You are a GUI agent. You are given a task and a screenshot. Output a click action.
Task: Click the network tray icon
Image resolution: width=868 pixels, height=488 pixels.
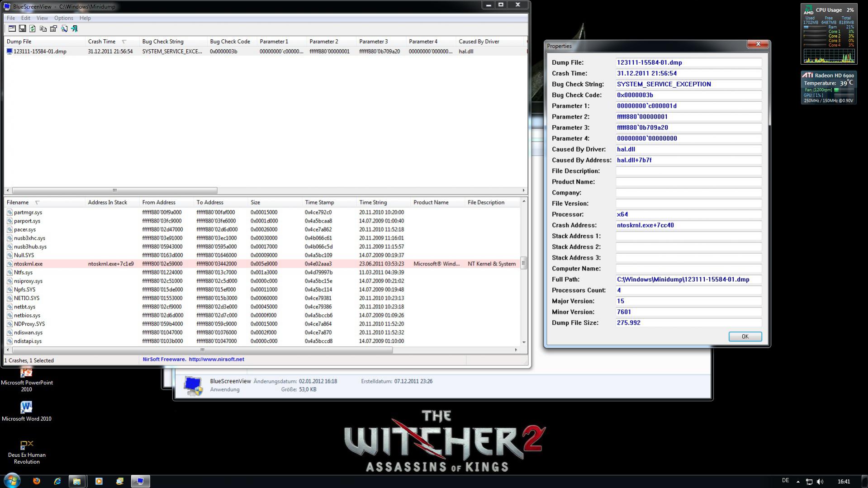809,482
